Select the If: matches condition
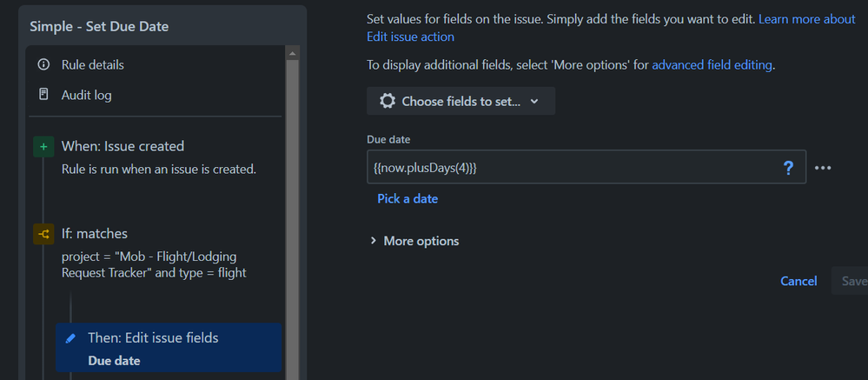The image size is (868, 380). [x=95, y=233]
